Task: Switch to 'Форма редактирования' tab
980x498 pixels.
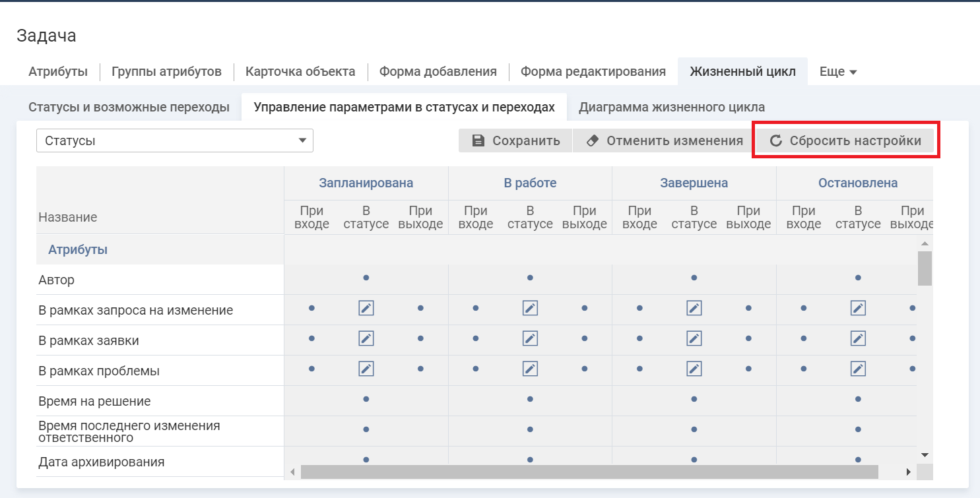Action: click(593, 72)
